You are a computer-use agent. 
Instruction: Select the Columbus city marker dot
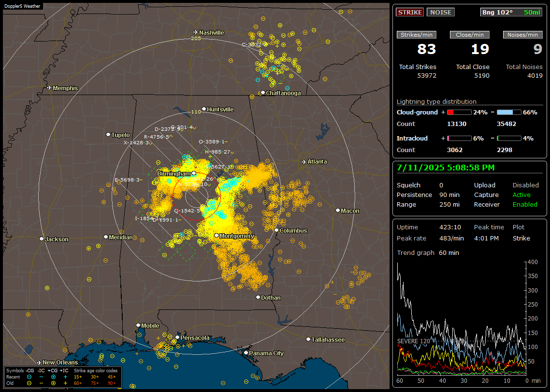coord(276,230)
